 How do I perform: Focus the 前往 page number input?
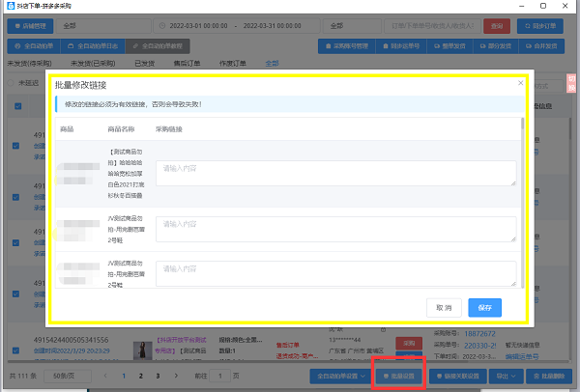tap(220, 377)
